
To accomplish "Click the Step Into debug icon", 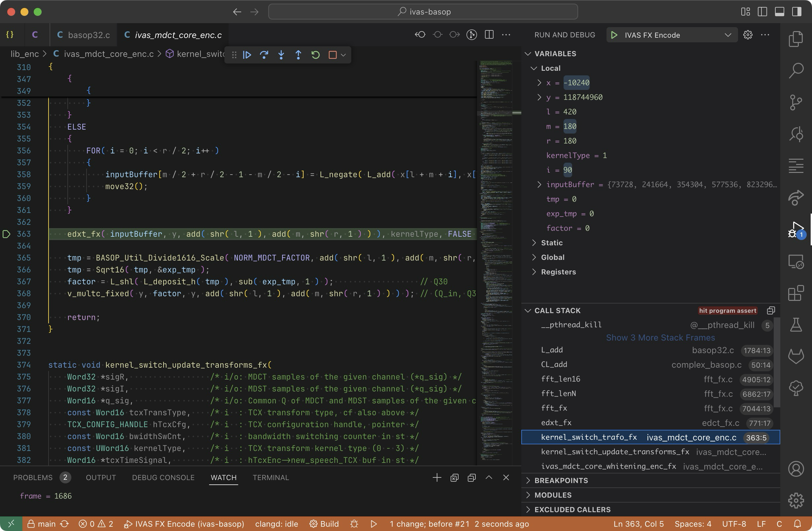I will tap(281, 55).
